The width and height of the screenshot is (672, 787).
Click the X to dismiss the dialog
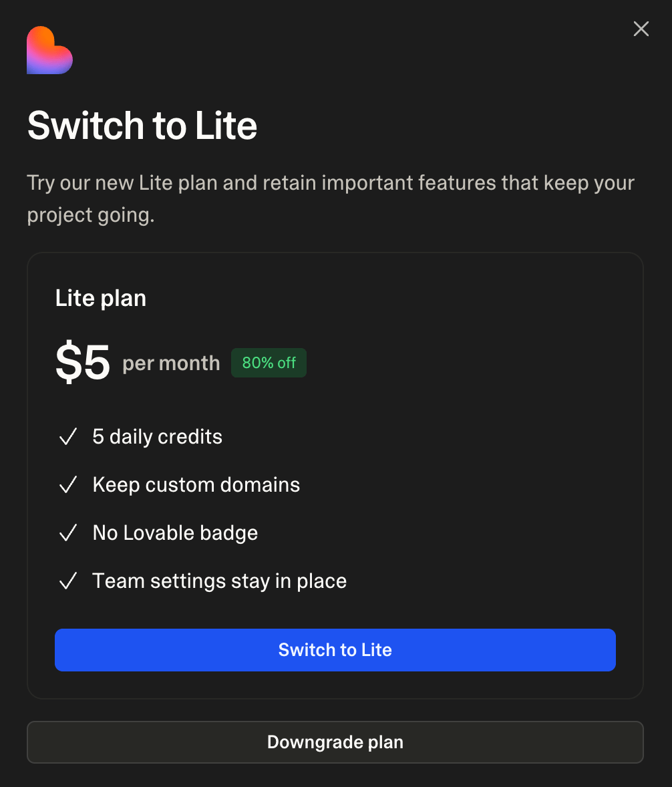tap(641, 29)
